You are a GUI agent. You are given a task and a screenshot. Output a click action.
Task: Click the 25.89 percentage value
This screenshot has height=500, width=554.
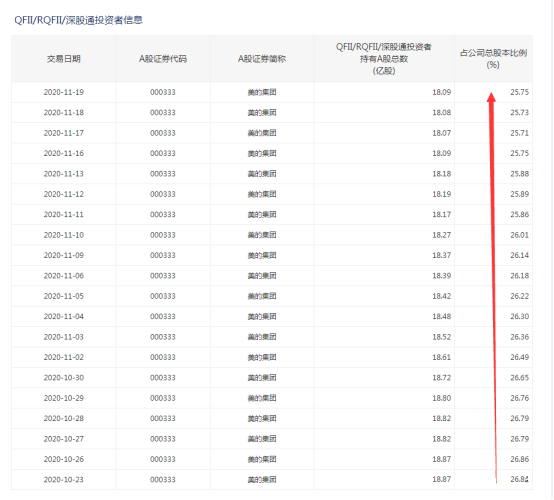pos(519,194)
